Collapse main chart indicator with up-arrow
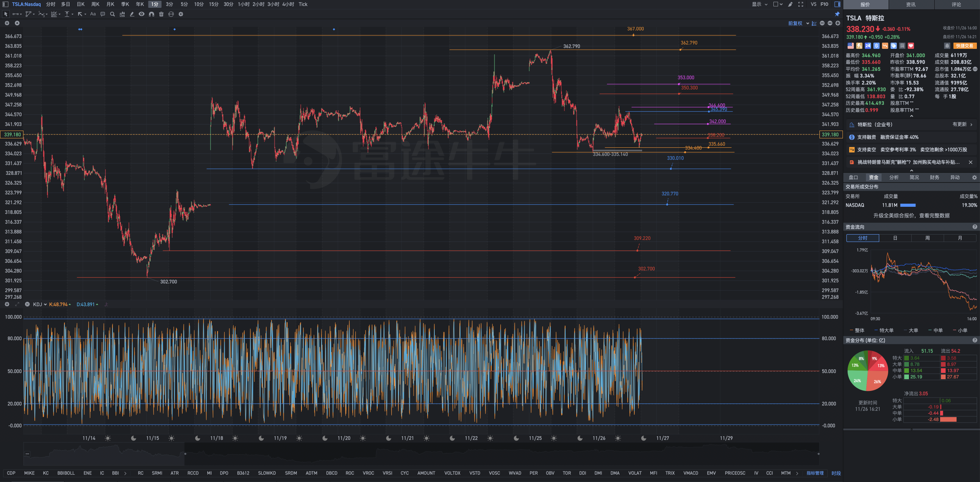The image size is (980, 482). (17, 23)
